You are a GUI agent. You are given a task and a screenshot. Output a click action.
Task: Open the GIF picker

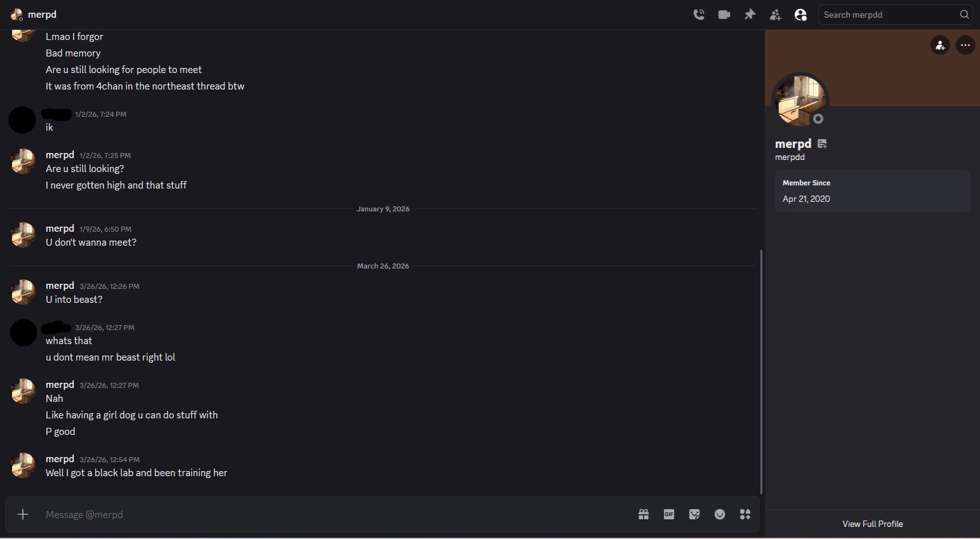click(669, 514)
